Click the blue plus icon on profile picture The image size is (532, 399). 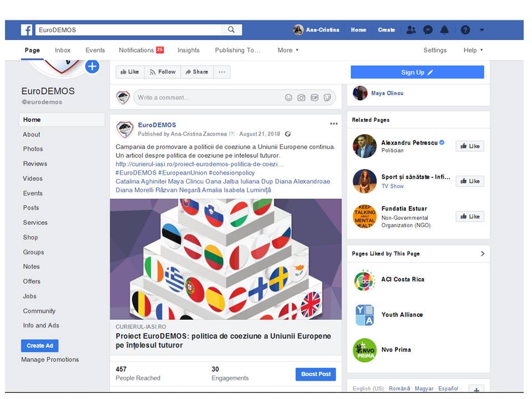(x=93, y=66)
